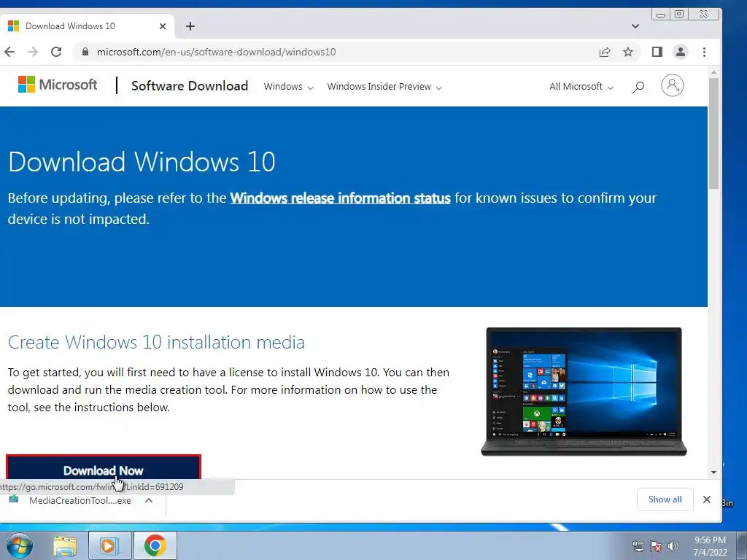The height and width of the screenshot is (560, 747).
Task: Click the address bar URL
Action: click(x=216, y=52)
